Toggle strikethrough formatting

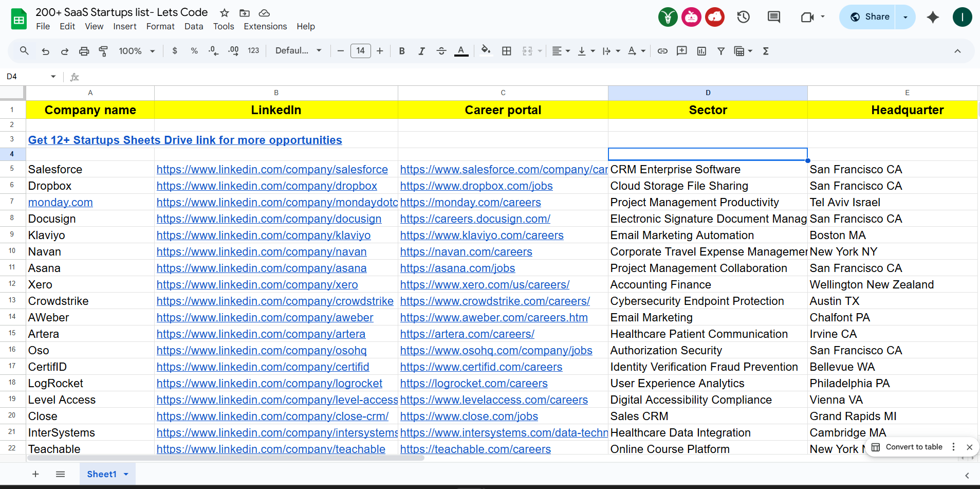coord(441,51)
